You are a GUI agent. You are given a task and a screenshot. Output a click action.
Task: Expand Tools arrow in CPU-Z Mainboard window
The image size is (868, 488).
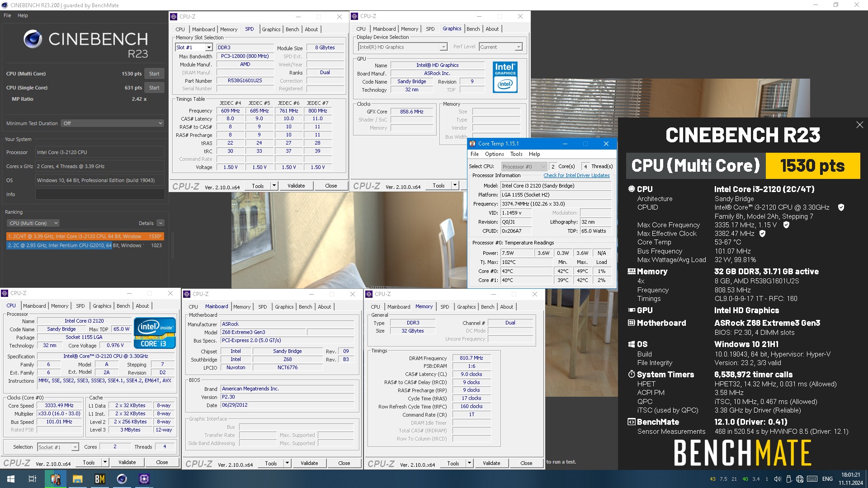pyautogui.click(x=287, y=463)
